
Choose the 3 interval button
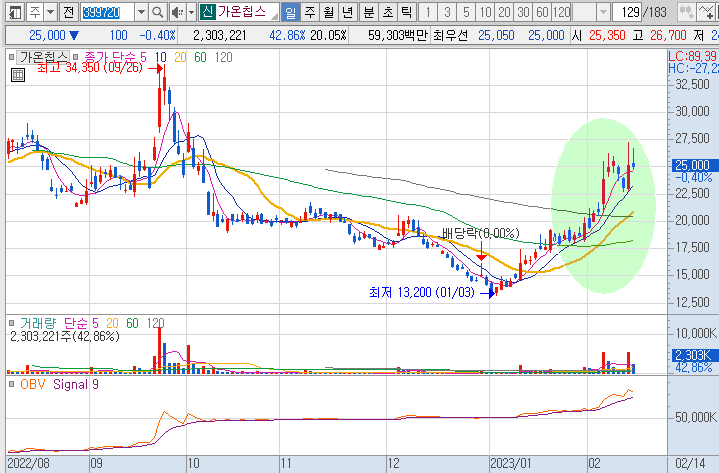coord(447,12)
